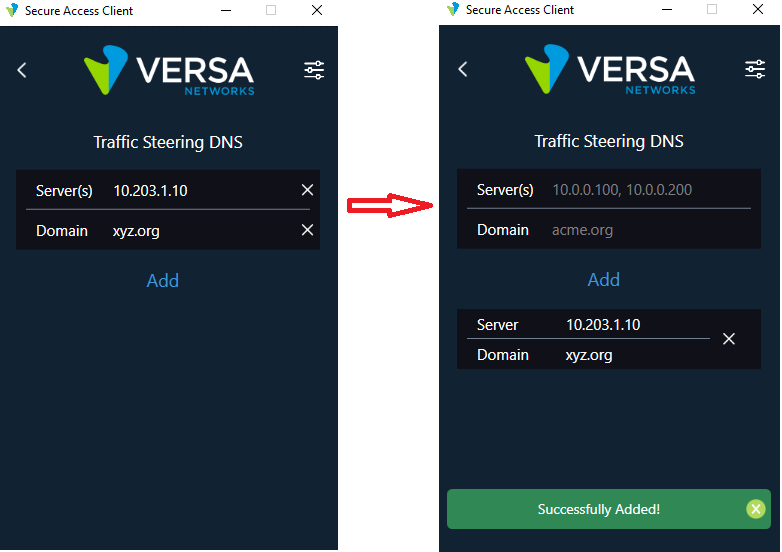Open settings sliders icon in right window
The width and height of the screenshot is (782, 552).
point(755,69)
